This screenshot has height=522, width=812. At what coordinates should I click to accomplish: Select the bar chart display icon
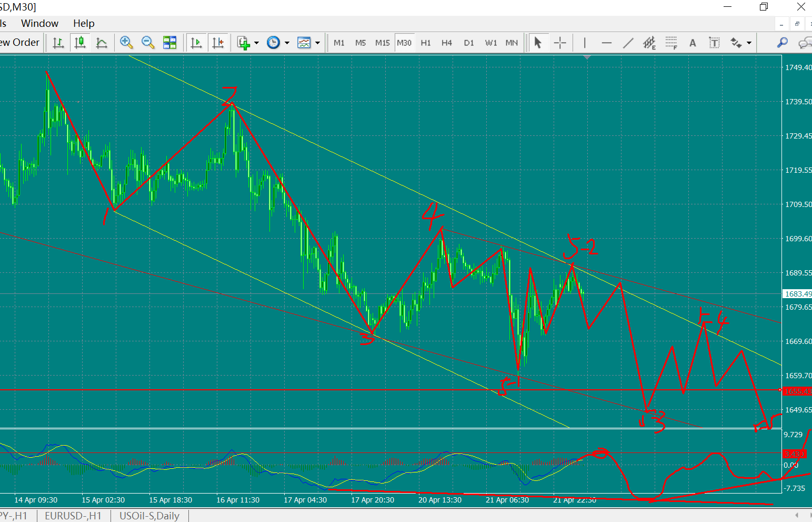58,43
